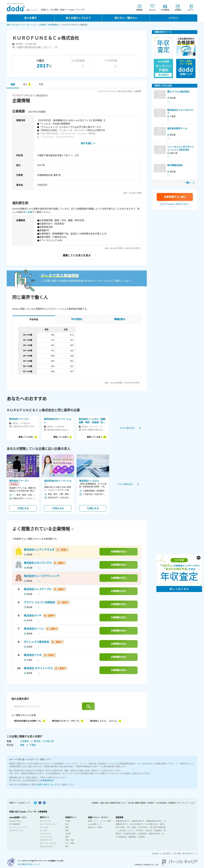Viewport: 204px width, 868px height.
Task: Open 富士フイルム株式会社 in 新着求人
Action: 178,92
